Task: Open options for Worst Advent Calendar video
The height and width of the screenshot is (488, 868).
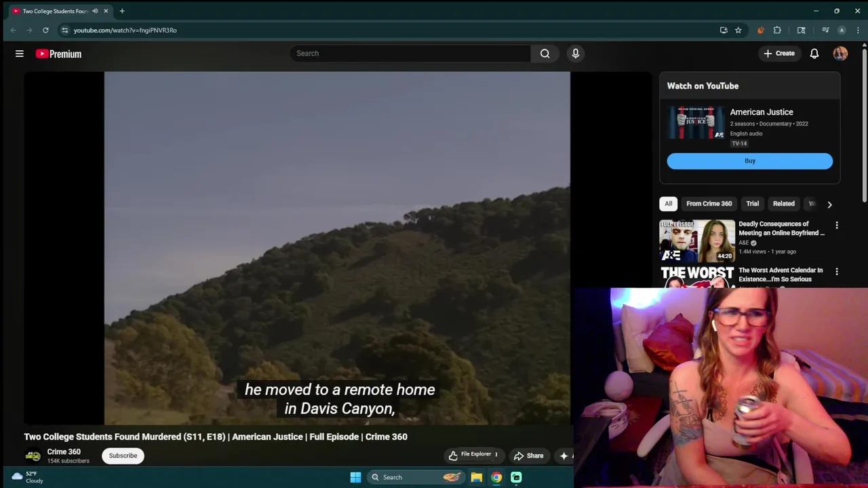Action: 837,271
